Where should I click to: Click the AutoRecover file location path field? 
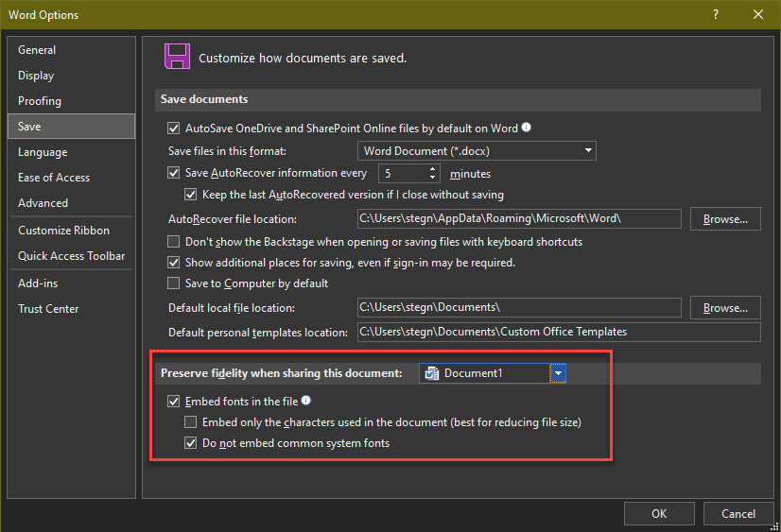click(x=519, y=219)
